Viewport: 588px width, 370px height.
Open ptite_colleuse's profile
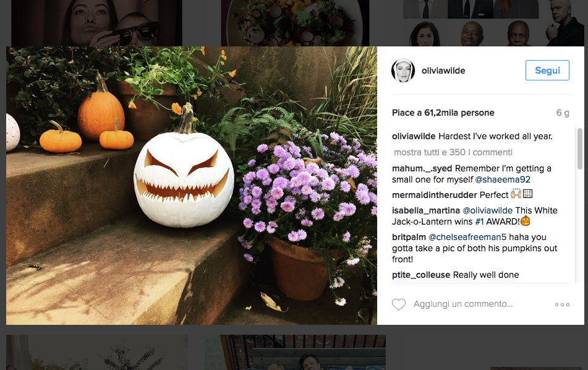pyautogui.click(x=420, y=275)
